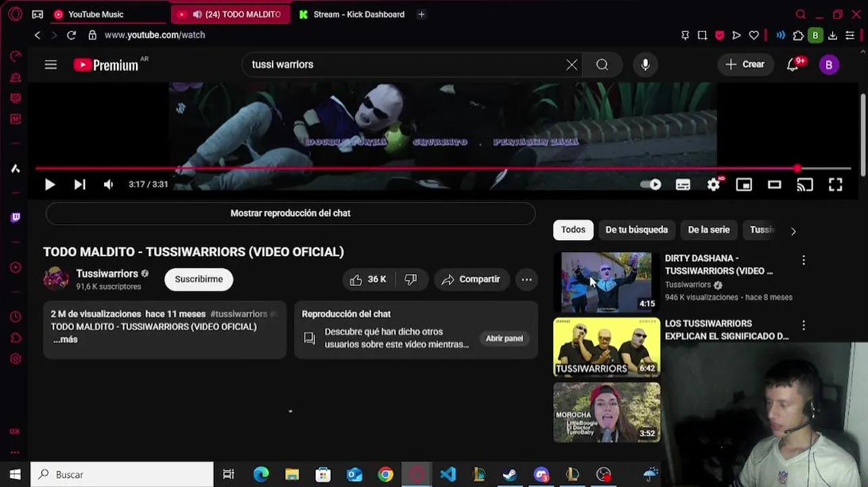This screenshot has height=487, width=868.
Task: Switch the player to theater mode
Action: click(x=774, y=185)
